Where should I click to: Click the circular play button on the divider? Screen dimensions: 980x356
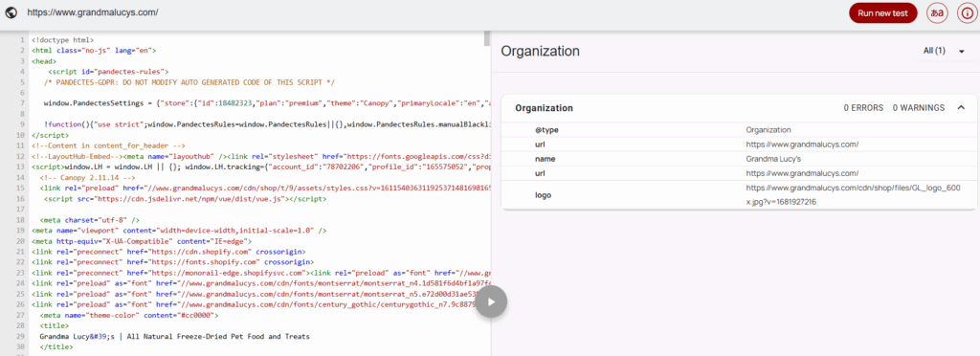[491, 302]
